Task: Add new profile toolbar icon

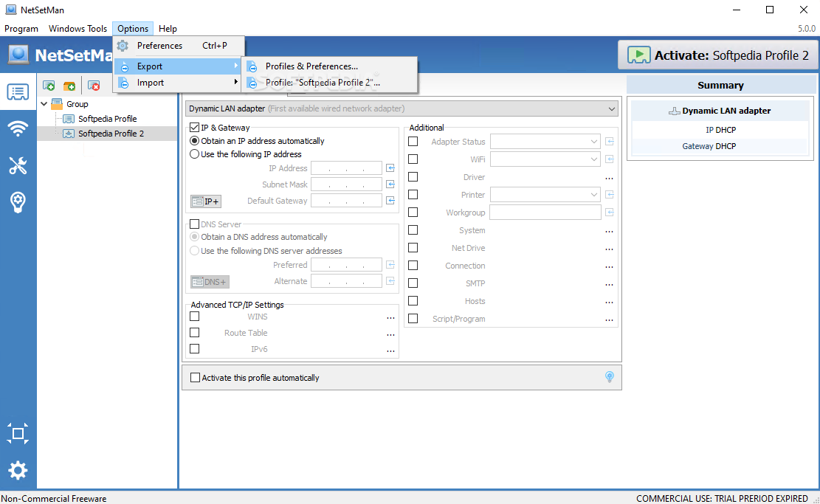Action: (x=49, y=85)
